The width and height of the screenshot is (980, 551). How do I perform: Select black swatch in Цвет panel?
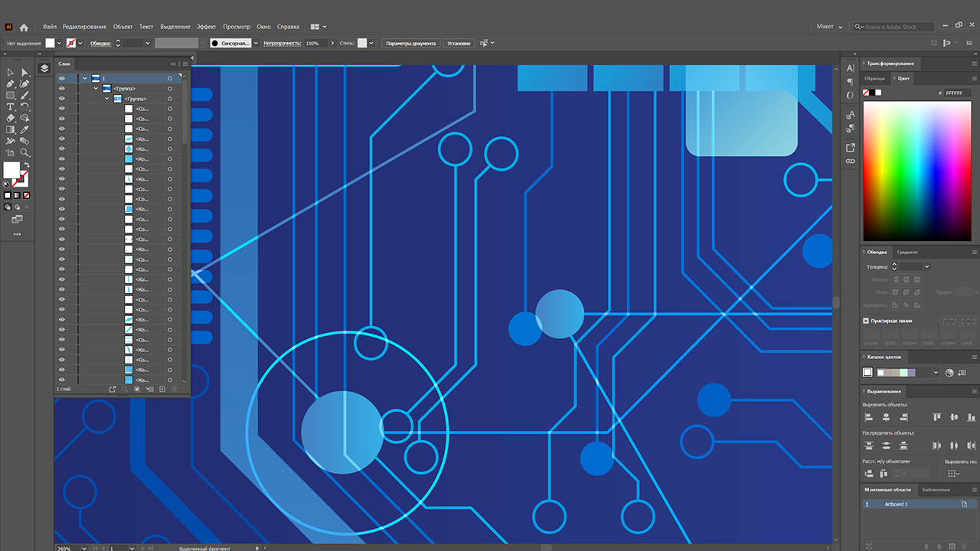(x=872, y=93)
